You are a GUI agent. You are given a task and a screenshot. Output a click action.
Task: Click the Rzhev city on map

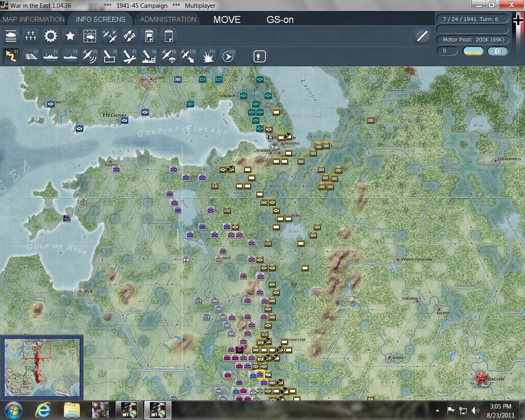389,358
